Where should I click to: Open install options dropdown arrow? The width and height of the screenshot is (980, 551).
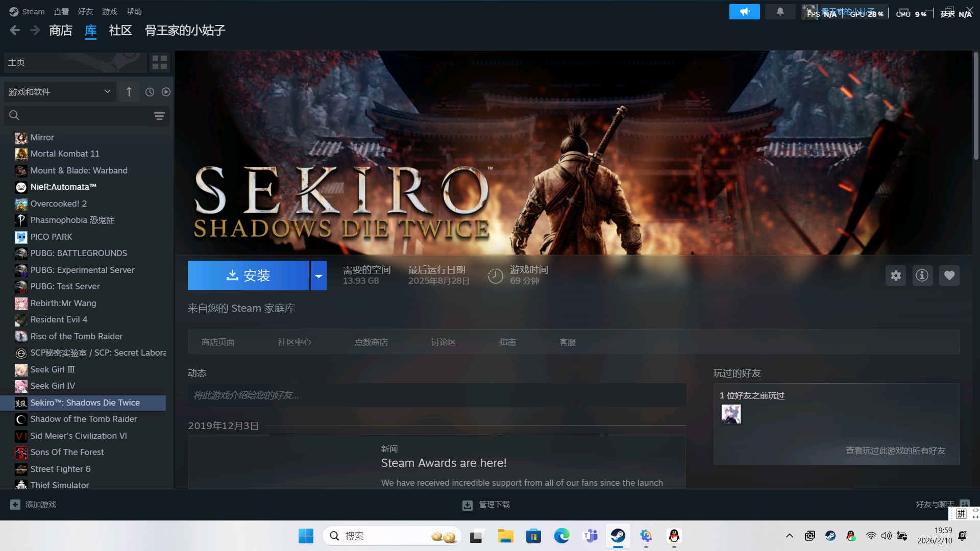(x=318, y=275)
